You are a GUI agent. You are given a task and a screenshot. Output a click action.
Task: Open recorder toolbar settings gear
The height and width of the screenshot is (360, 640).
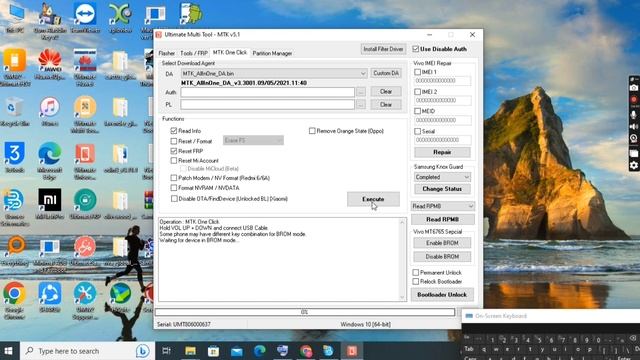click(633, 165)
